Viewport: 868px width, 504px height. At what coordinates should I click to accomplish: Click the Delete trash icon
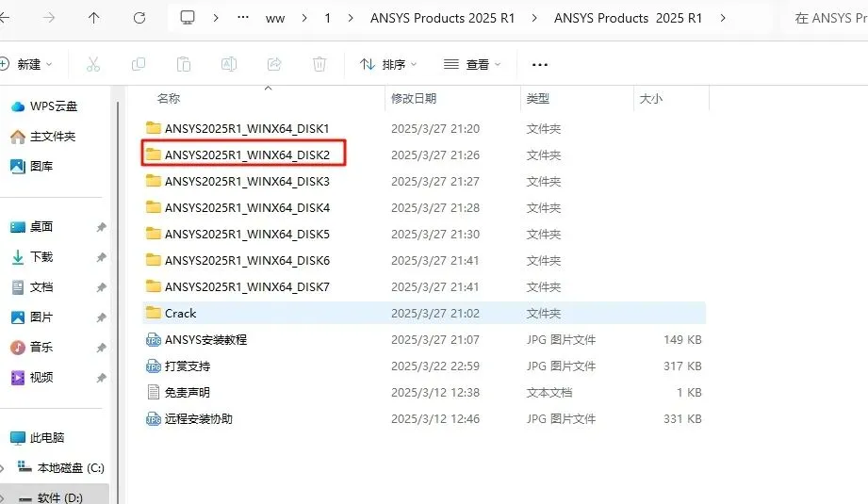[x=319, y=64]
